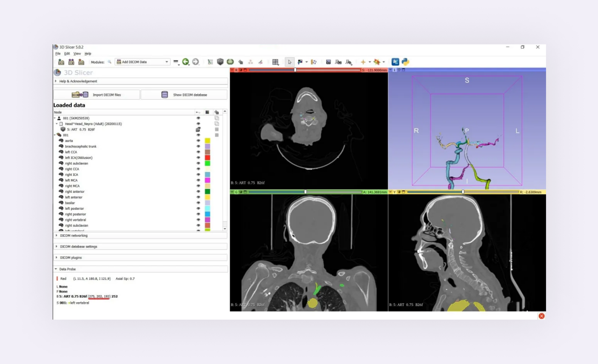Open the view layout selector icon
Image resolution: width=598 pixels, height=364 pixels.
275,62
